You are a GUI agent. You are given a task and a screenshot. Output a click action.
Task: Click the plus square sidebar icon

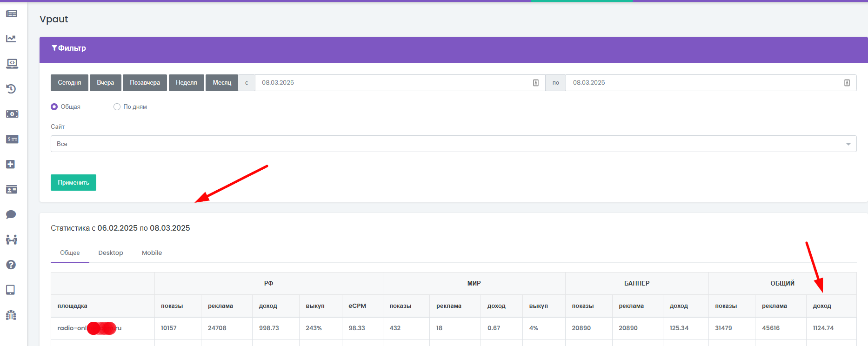11,164
